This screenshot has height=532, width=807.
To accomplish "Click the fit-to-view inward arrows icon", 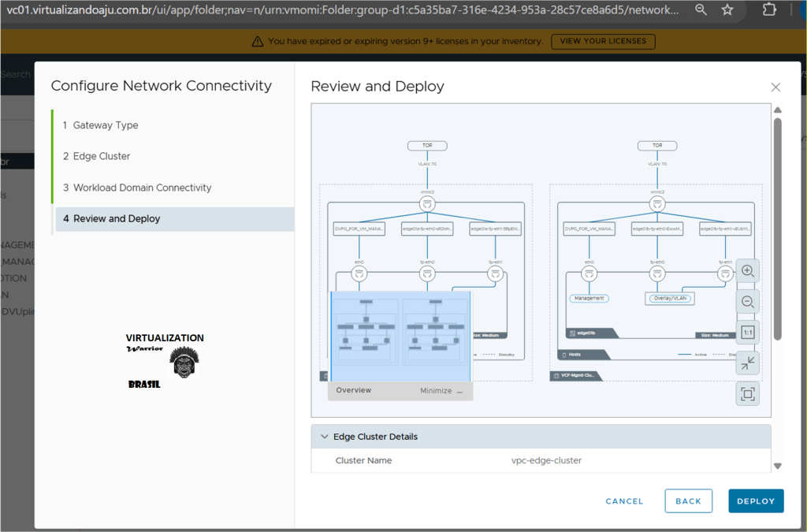I will pos(747,363).
